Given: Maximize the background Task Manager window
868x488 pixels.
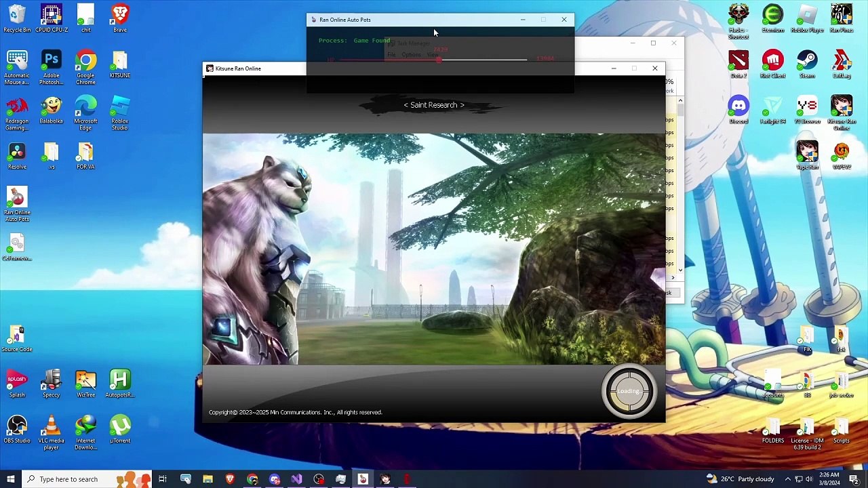Looking at the screenshot, I should [x=653, y=43].
